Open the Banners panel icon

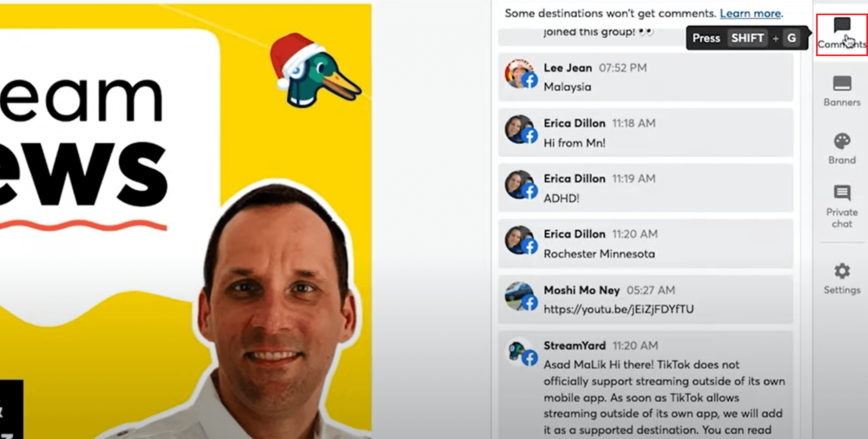click(x=842, y=83)
